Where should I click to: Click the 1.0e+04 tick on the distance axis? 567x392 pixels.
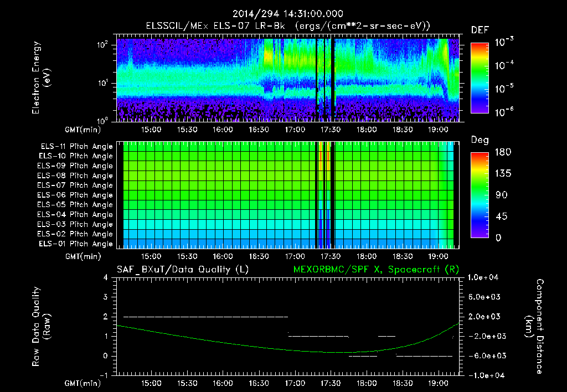coord(483,277)
